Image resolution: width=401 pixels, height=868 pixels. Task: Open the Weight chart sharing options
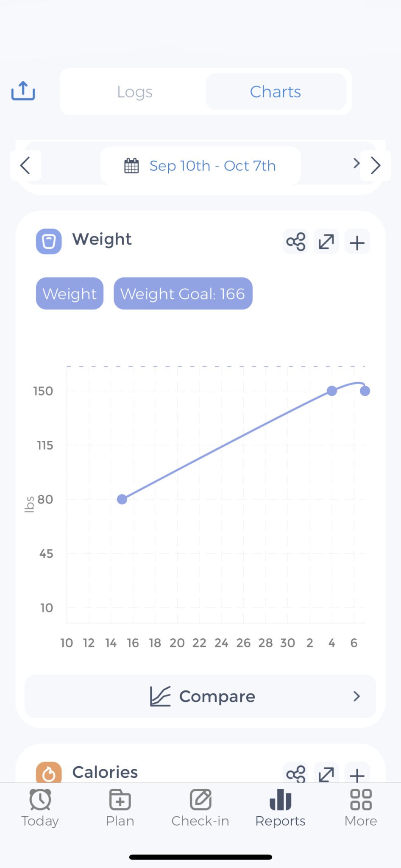[295, 242]
